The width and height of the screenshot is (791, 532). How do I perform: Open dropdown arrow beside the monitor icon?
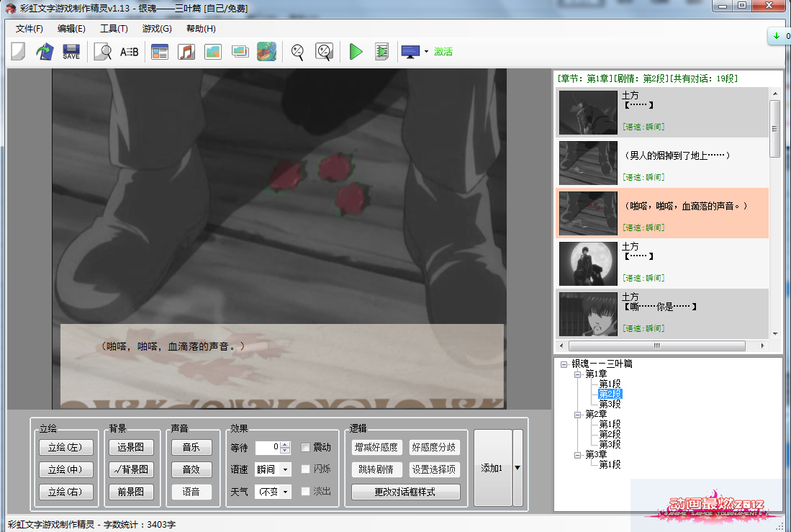coord(426,52)
